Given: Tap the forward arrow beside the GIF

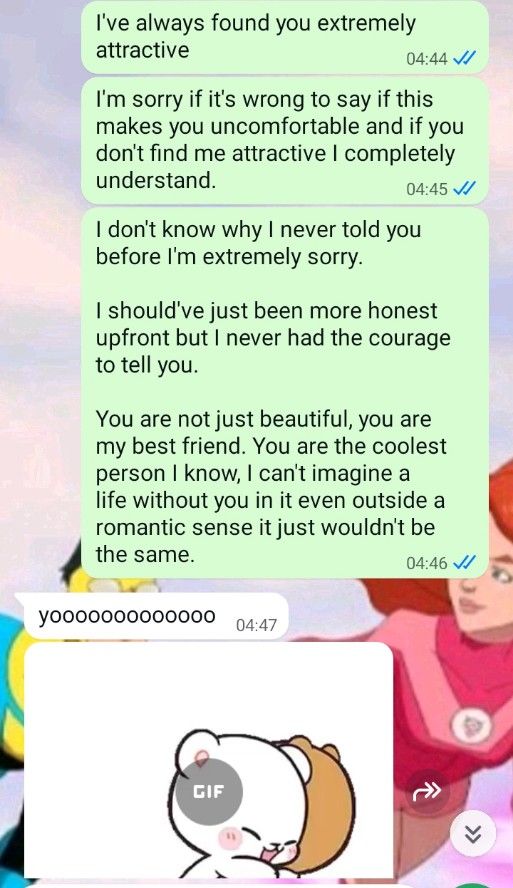Looking at the screenshot, I should tap(427, 791).
